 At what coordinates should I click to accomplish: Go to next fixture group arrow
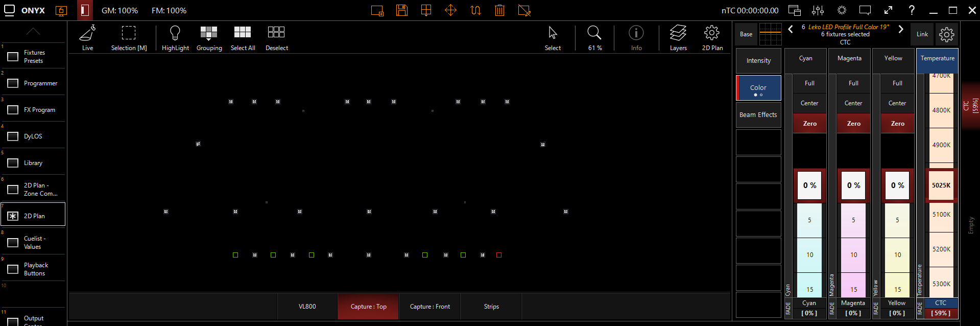pos(901,29)
